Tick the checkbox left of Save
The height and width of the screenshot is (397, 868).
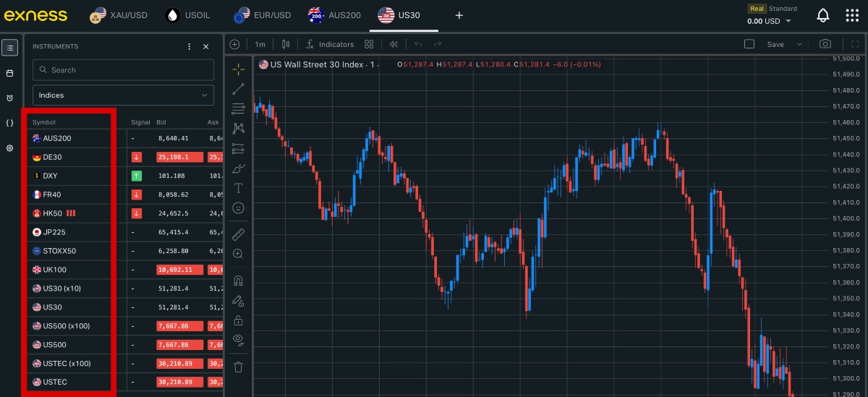pyautogui.click(x=749, y=44)
